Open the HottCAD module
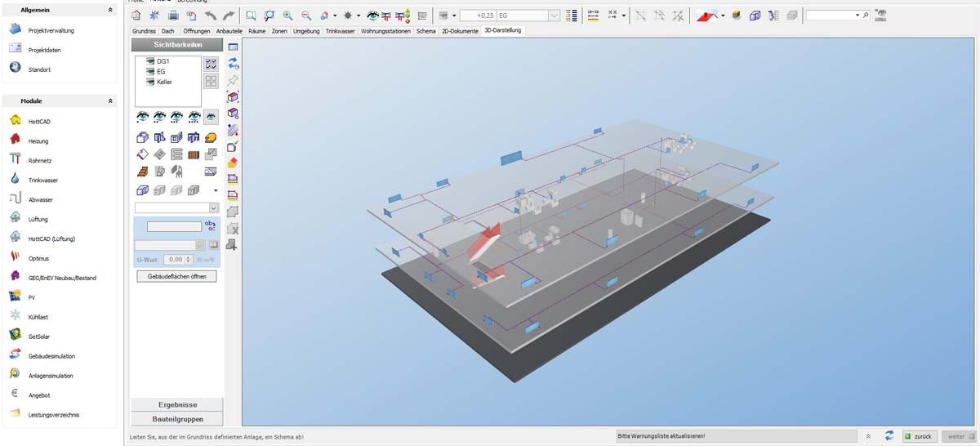Screen dimensions: 980x446 click(39, 121)
